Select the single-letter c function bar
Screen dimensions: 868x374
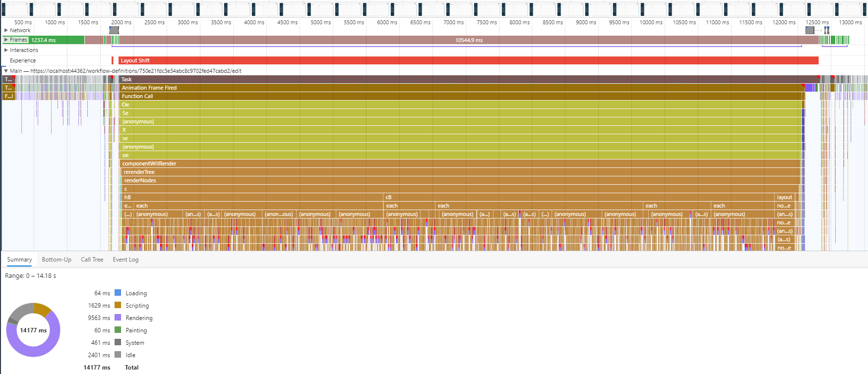pyautogui.click(x=461, y=189)
